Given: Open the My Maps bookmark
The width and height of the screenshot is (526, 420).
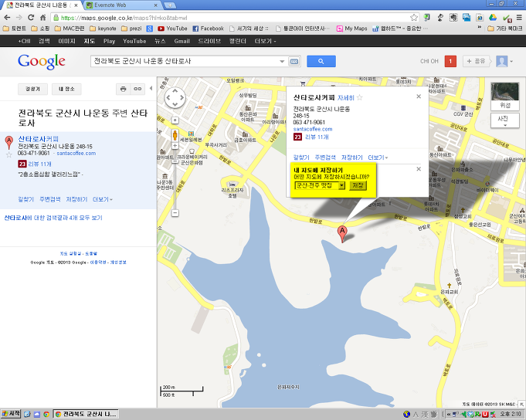Looking at the screenshot, I should coord(352,29).
